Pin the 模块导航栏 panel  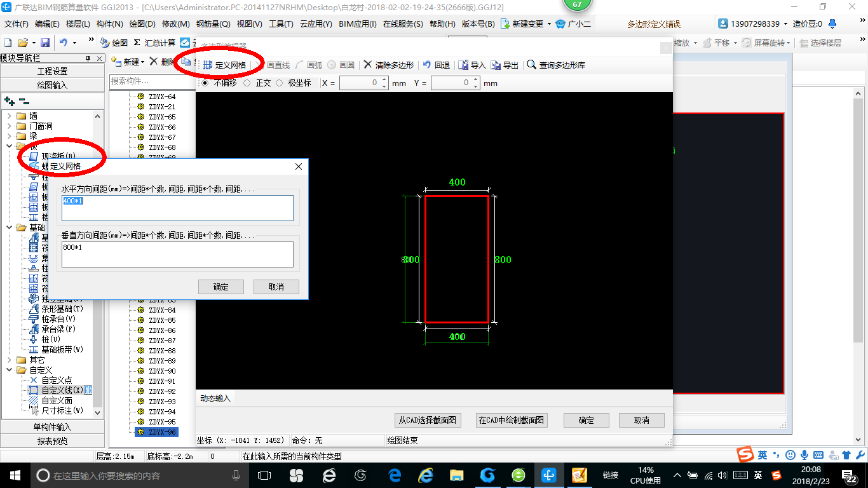88,58
